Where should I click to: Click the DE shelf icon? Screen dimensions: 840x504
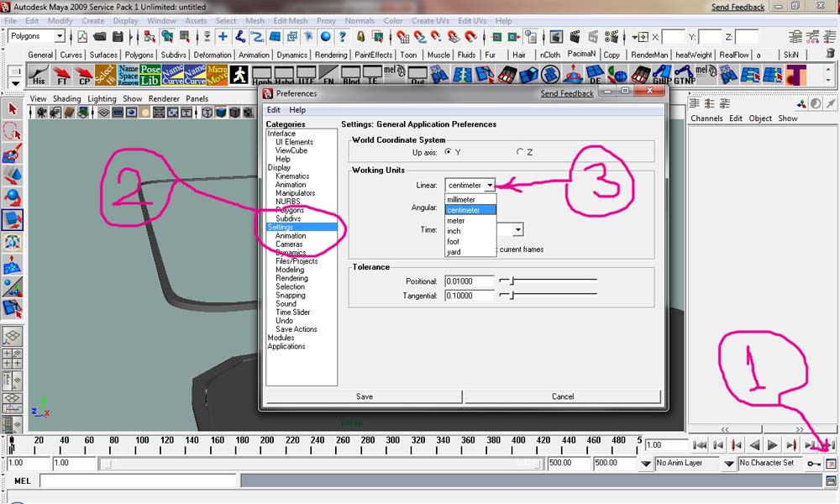click(x=595, y=75)
